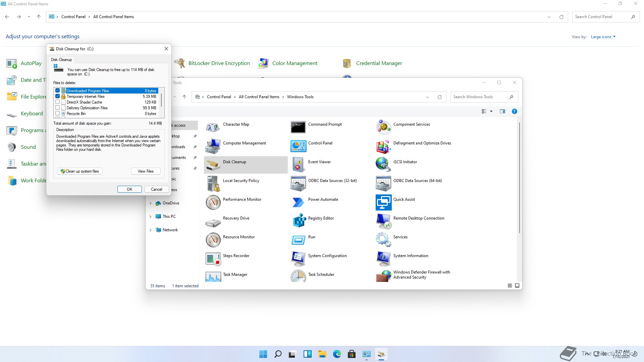
Task: Open Command Prompt icon
Action: click(298, 127)
